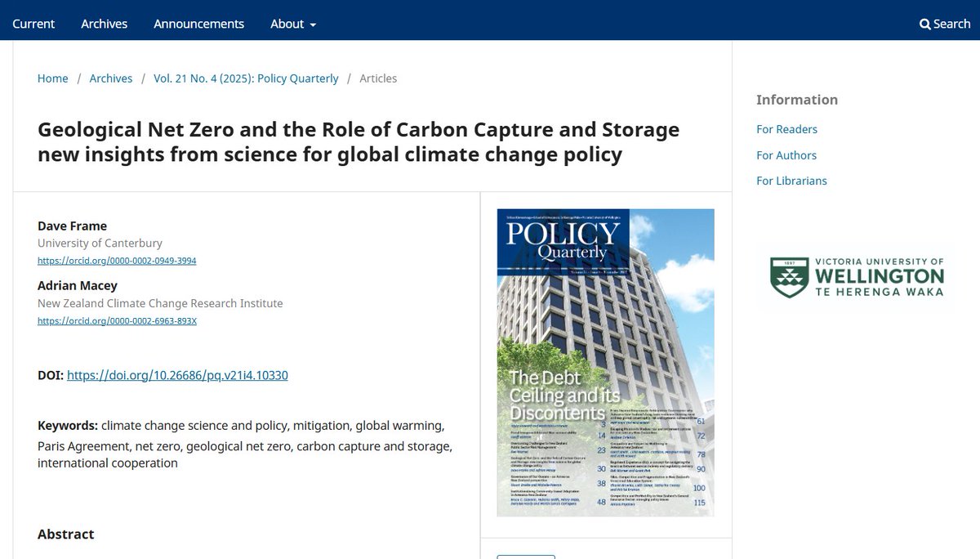Click the Search magnifier link
Screen dimensions: 980x559
point(945,24)
